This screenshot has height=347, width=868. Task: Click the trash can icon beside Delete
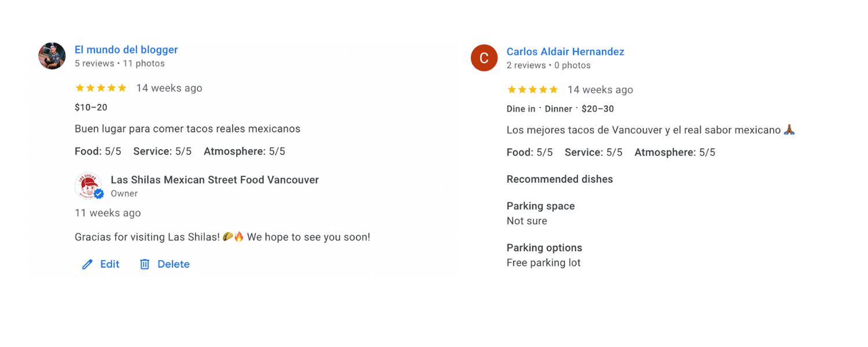pos(145,264)
